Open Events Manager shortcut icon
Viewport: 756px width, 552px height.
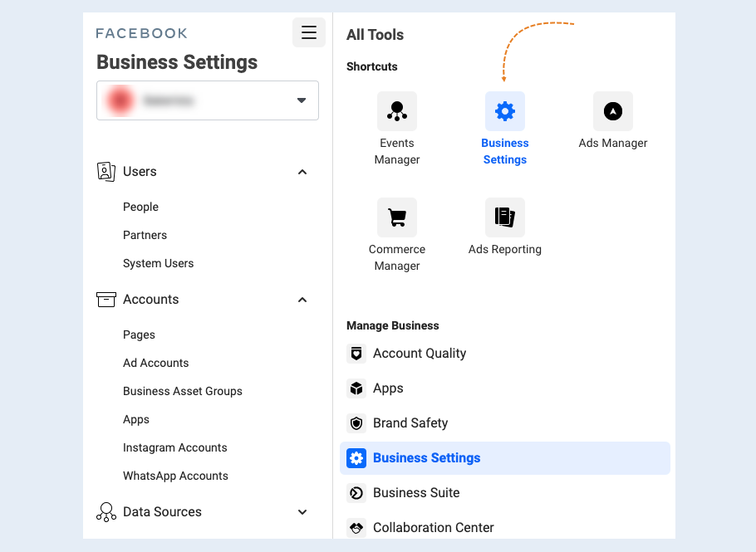pyautogui.click(x=397, y=111)
